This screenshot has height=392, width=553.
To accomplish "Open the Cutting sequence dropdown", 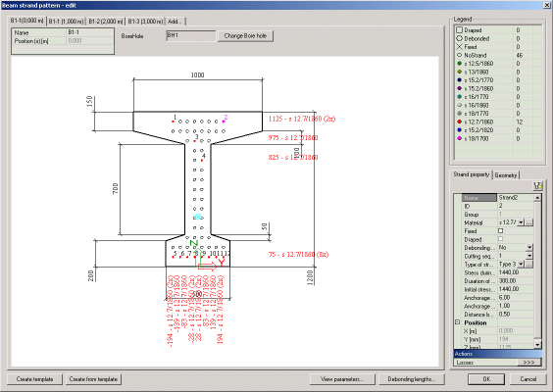I will pos(529,256).
